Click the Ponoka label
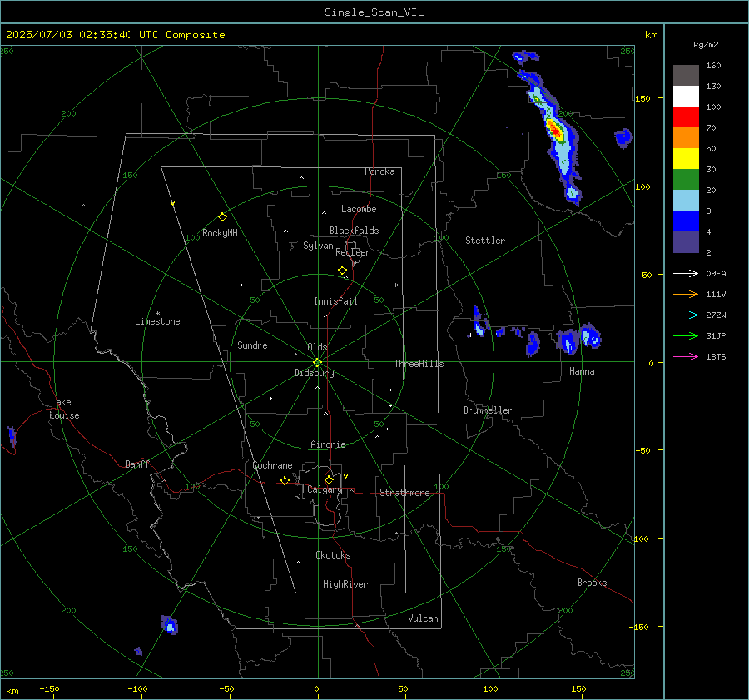This screenshot has height=700, width=749. pos(379,172)
